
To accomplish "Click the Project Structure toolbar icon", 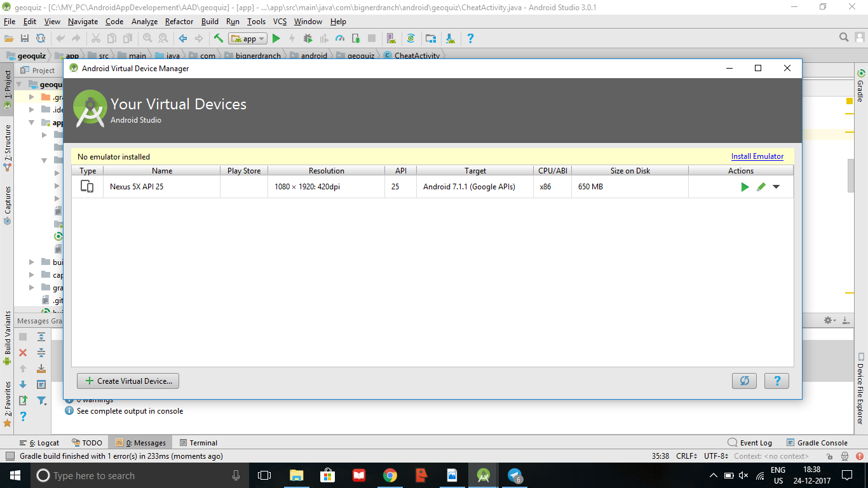I will (431, 39).
